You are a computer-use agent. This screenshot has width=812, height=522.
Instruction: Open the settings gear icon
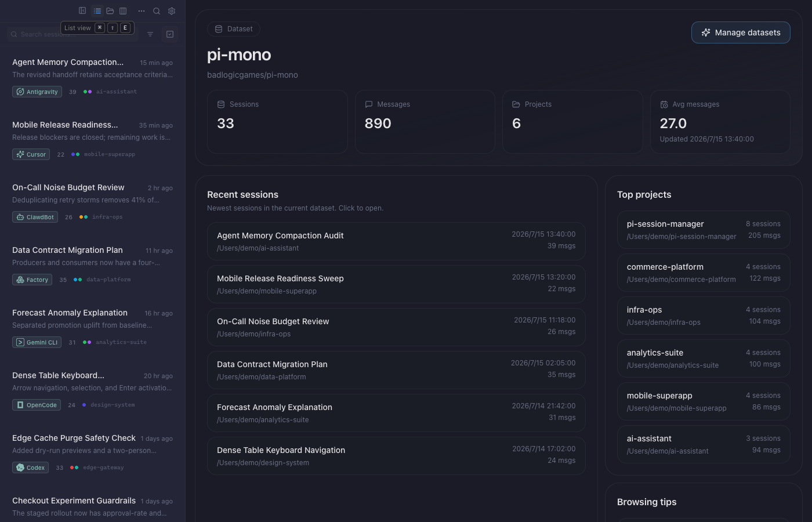(x=172, y=11)
